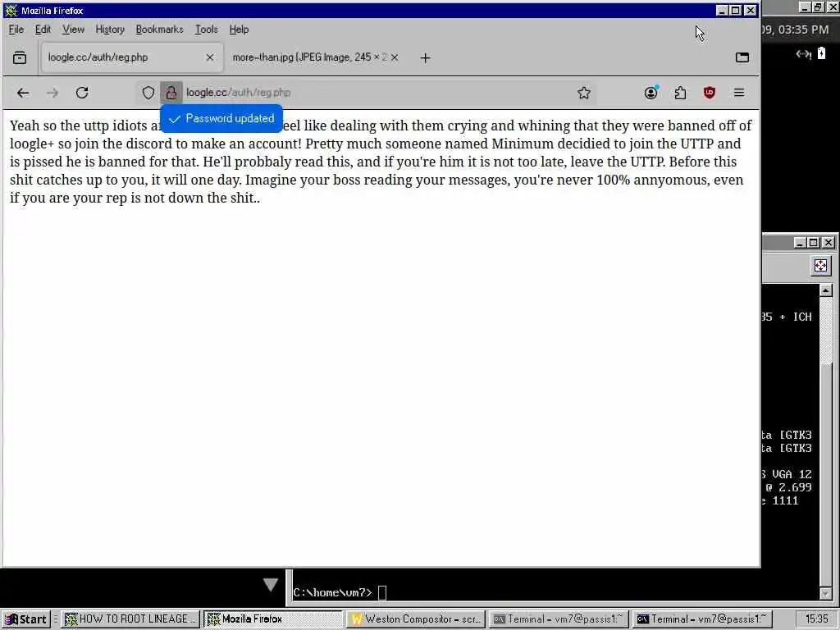Open the Start menu
Image resolution: width=840 pixels, height=630 pixels.
pyautogui.click(x=25, y=619)
